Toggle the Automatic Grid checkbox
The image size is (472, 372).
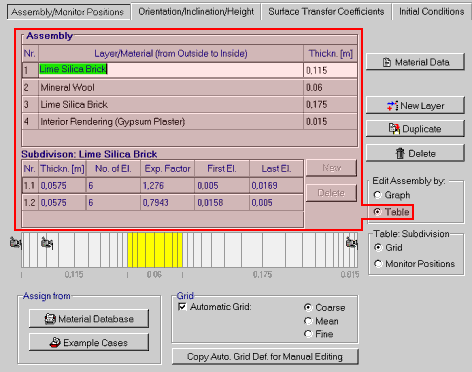click(182, 307)
